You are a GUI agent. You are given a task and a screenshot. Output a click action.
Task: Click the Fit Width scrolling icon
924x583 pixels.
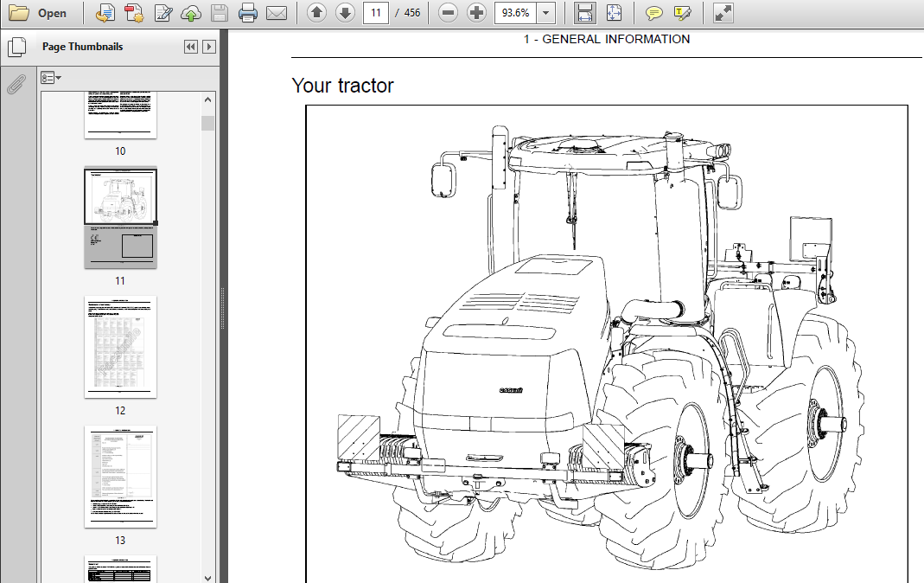click(584, 13)
